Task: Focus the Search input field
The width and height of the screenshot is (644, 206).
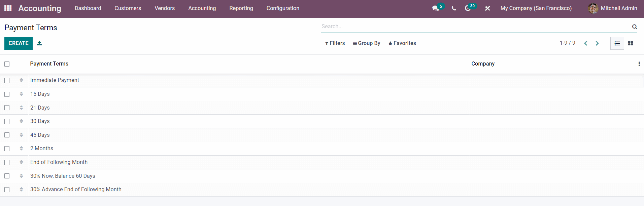Action: click(x=475, y=27)
